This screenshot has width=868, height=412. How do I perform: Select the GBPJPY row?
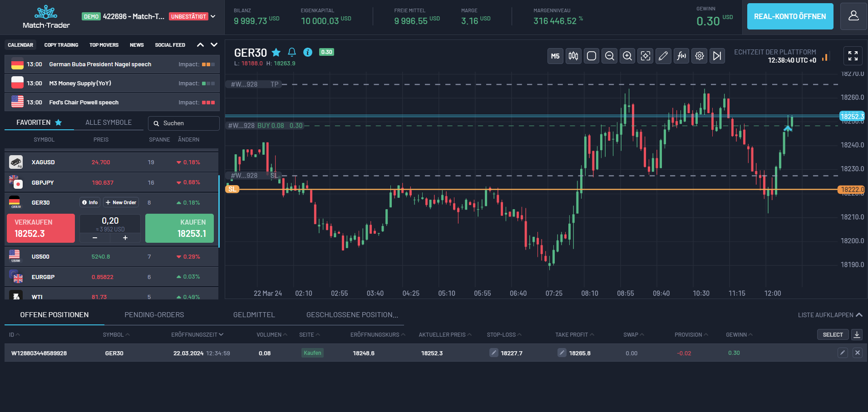pyautogui.click(x=112, y=182)
